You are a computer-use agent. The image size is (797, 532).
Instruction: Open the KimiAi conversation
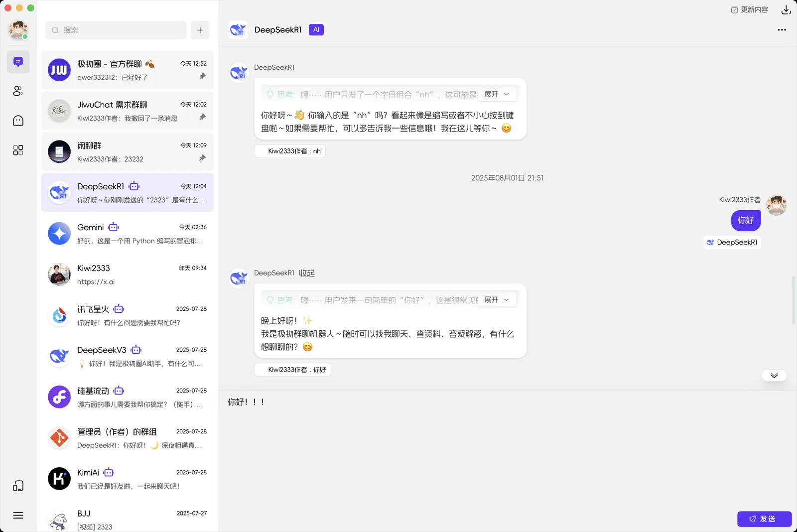pos(128,479)
